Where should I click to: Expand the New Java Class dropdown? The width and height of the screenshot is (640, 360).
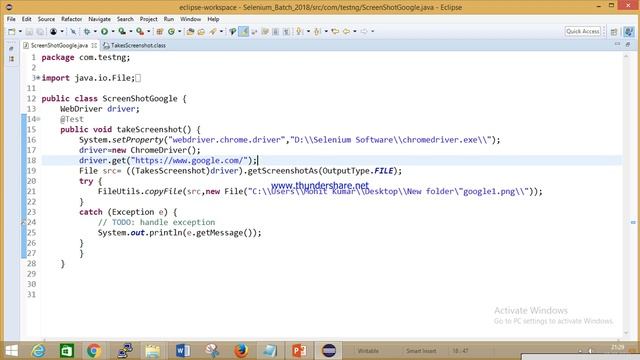(x=180, y=31)
